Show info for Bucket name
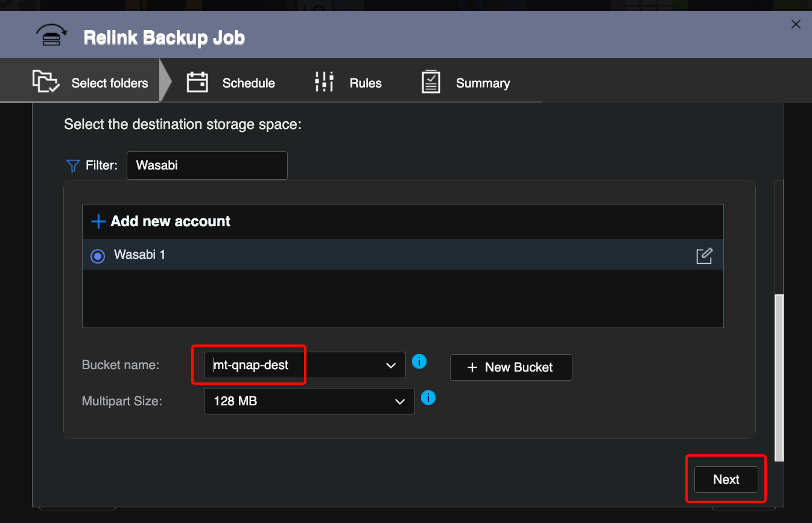 [x=419, y=361]
